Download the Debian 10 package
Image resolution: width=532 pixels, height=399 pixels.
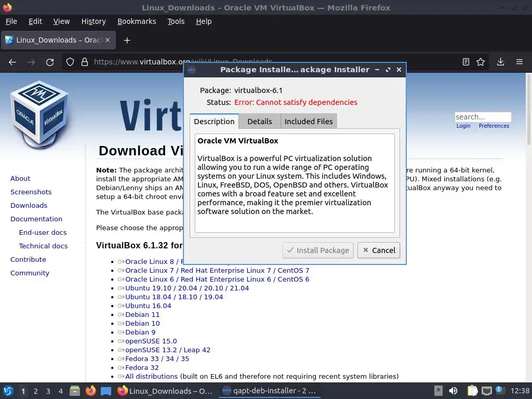(142, 323)
